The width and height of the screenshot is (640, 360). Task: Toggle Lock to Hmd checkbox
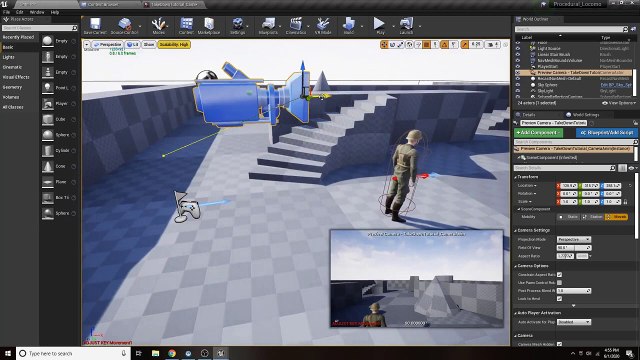(x=559, y=299)
